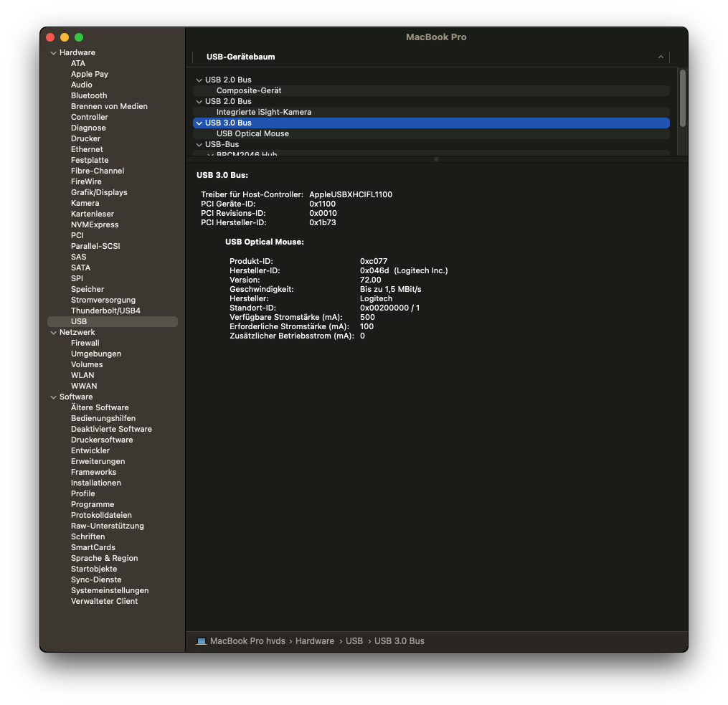Open the Bluetooth entry

[89, 95]
